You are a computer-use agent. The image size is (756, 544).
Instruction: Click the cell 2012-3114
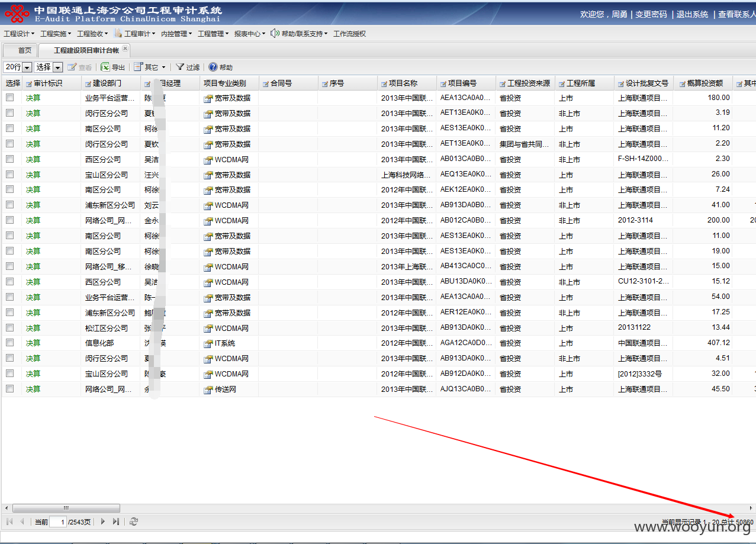click(x=635, y=220)
